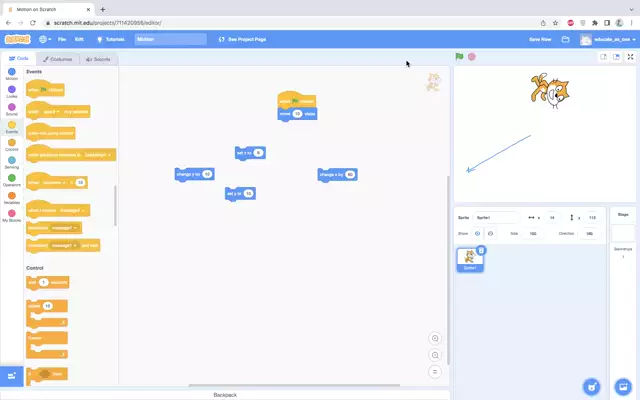Open message dropdown in 'broadcast' block
640x400 pixels.
pyautogui.click(x=64, y=228)
